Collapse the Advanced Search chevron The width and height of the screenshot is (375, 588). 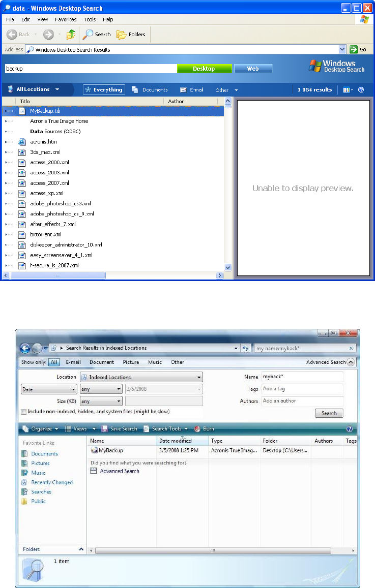point(351,362)
